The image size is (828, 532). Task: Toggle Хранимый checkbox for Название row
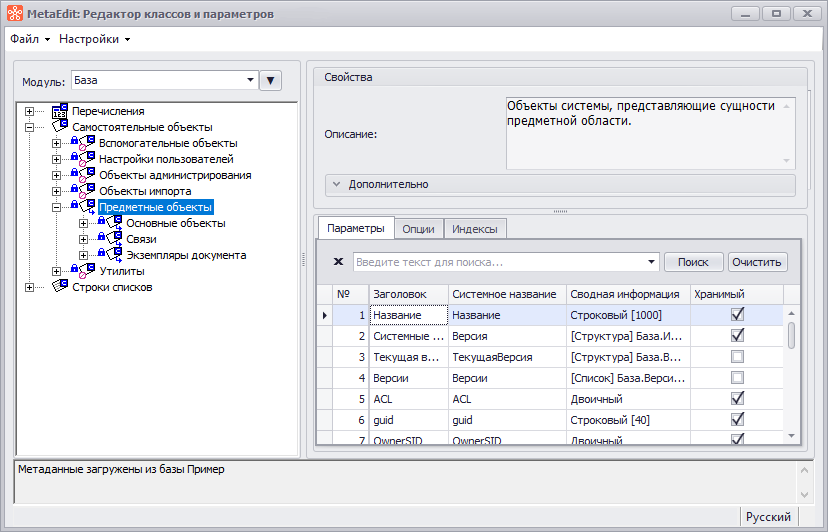pyautogui.click(x=738, y=314)
